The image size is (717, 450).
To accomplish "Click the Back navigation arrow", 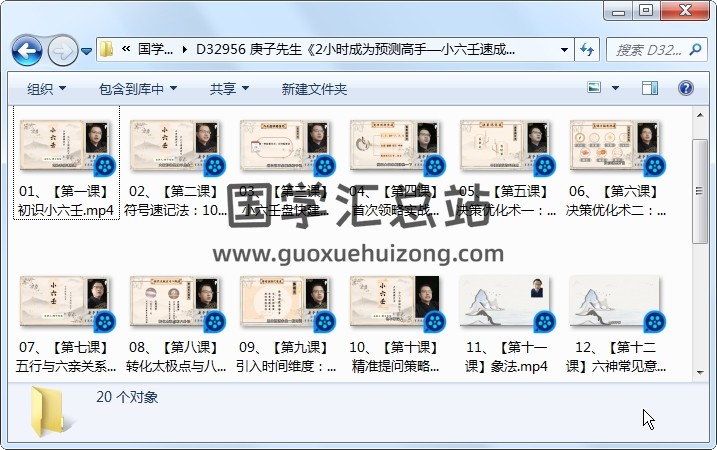I will [x=26, y=49].
